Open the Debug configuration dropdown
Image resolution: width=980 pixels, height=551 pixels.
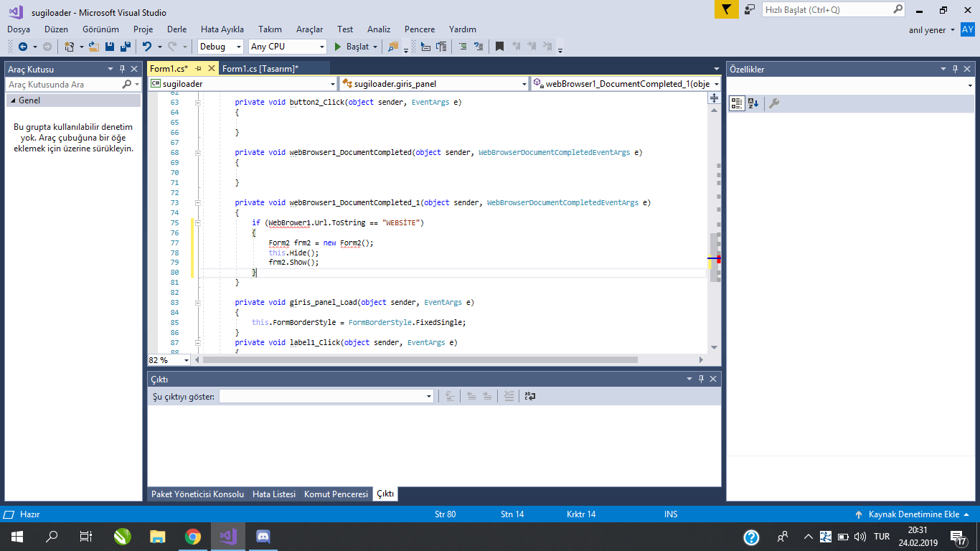pyautogui.click(x=222, y=47)
